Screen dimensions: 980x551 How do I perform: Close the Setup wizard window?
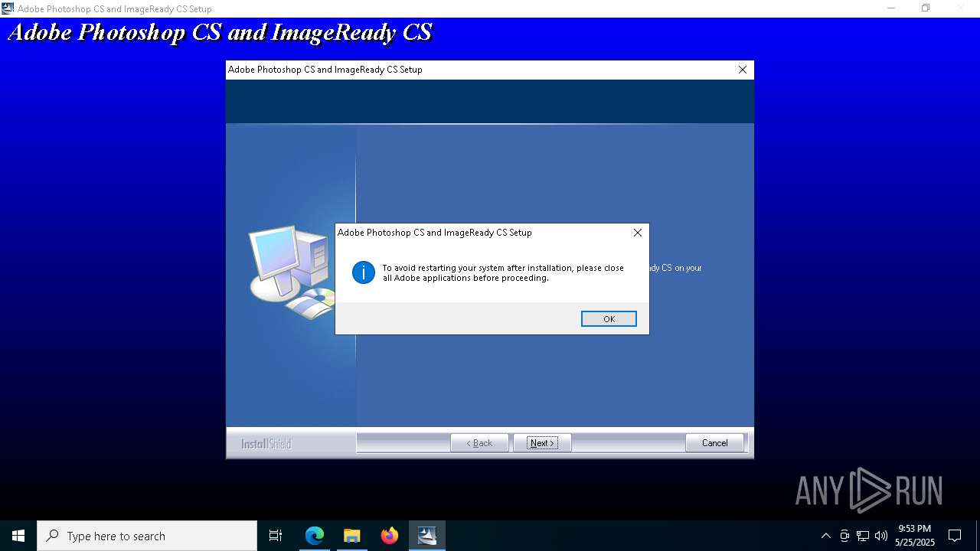pyautogui.click(x=742, y=70)
